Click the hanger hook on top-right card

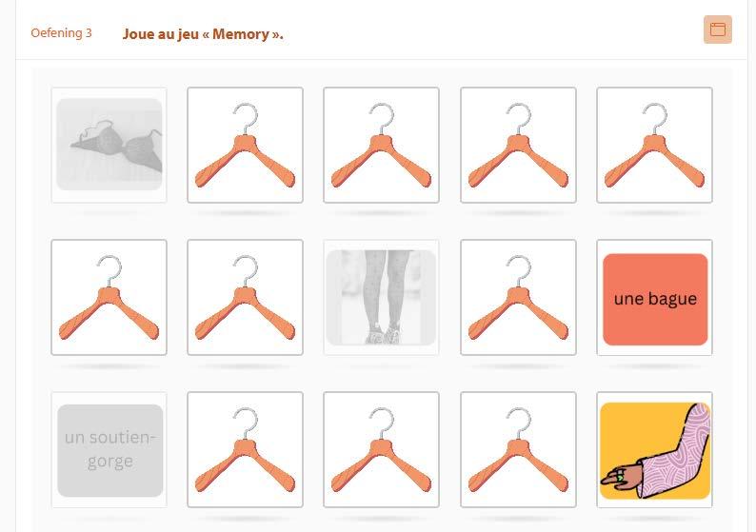(654, 118)
